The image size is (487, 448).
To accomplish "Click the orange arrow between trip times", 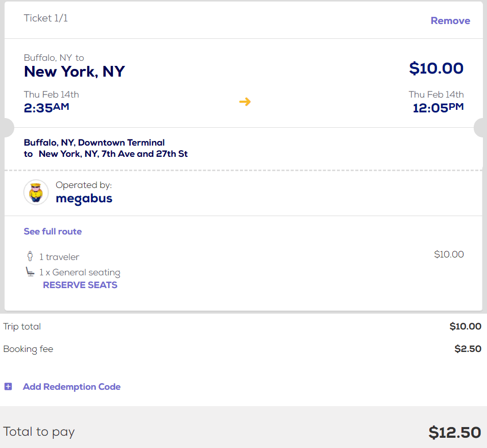I will click(245, 102).
